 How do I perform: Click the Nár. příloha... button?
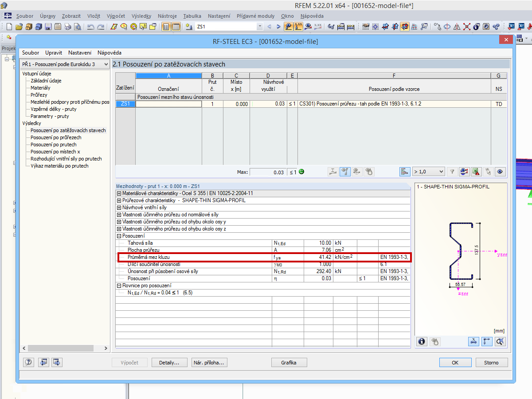(209, 362)
